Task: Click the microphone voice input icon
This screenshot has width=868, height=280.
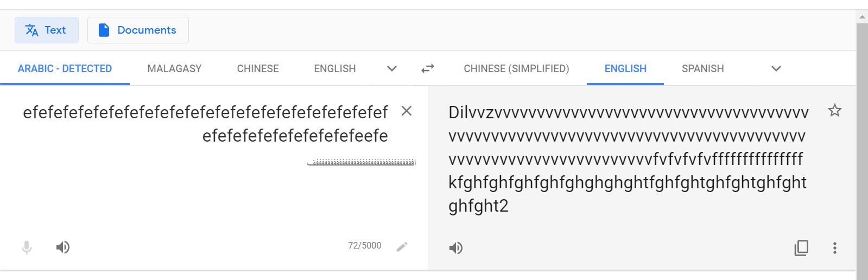Action: (x=27, y=247)
